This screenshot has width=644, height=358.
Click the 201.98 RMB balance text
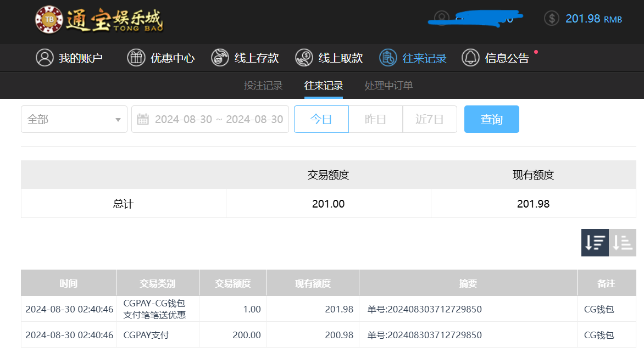593,19
